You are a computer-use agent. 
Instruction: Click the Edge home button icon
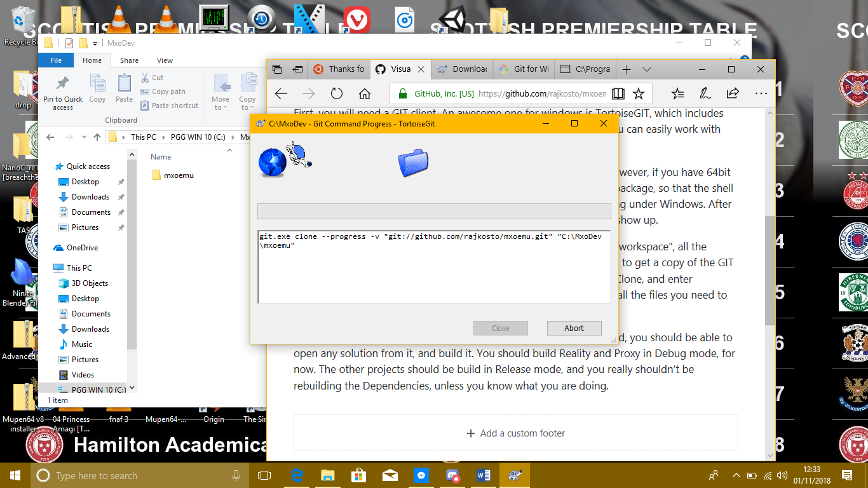[x=364, y=94]
